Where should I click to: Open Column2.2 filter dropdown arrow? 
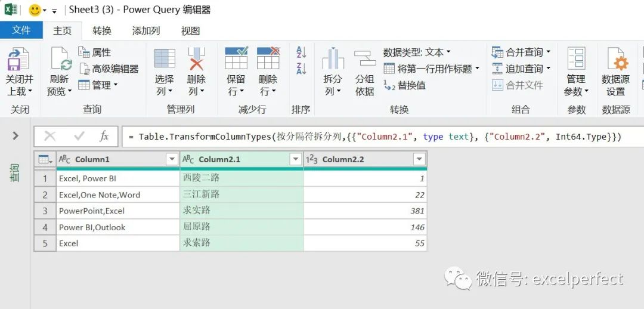[x=419, y=159]
